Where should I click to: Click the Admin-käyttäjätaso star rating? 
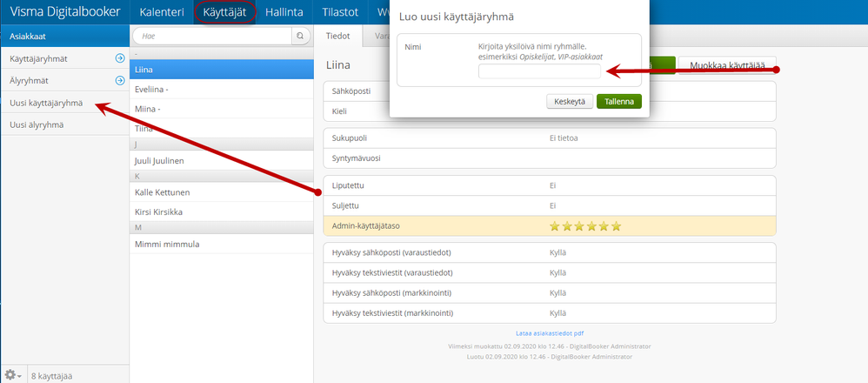(x=585, y=225)
